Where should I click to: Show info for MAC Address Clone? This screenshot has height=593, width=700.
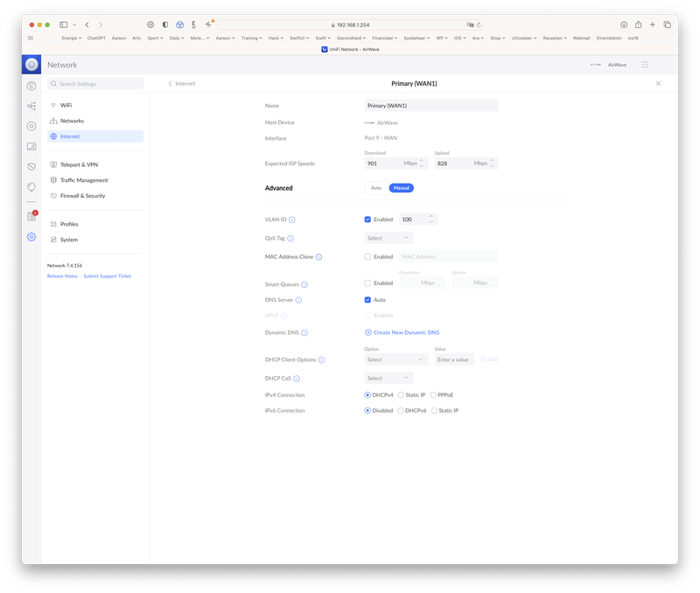pyautogui.click(x=318, y=257)
